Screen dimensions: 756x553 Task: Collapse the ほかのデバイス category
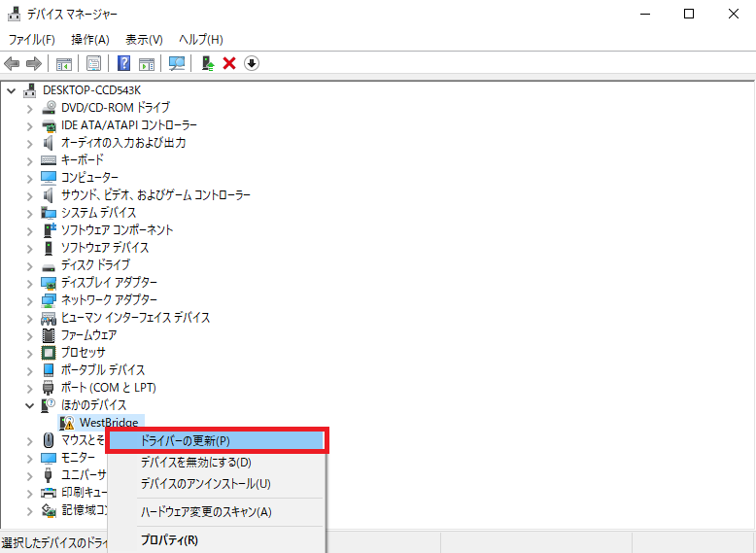(29, 405)
